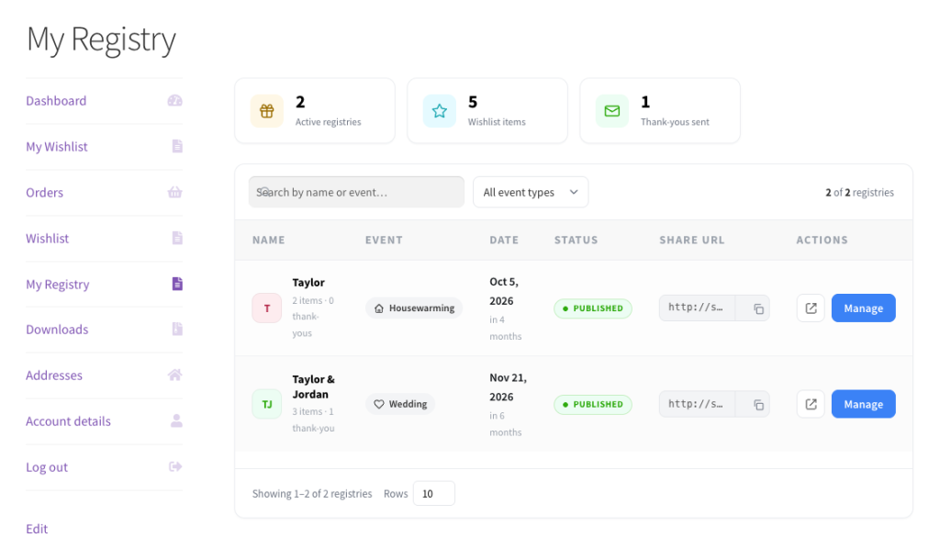Click the Log out arrow icon
Screen dimensions: 940x560
tap(175, 466)
